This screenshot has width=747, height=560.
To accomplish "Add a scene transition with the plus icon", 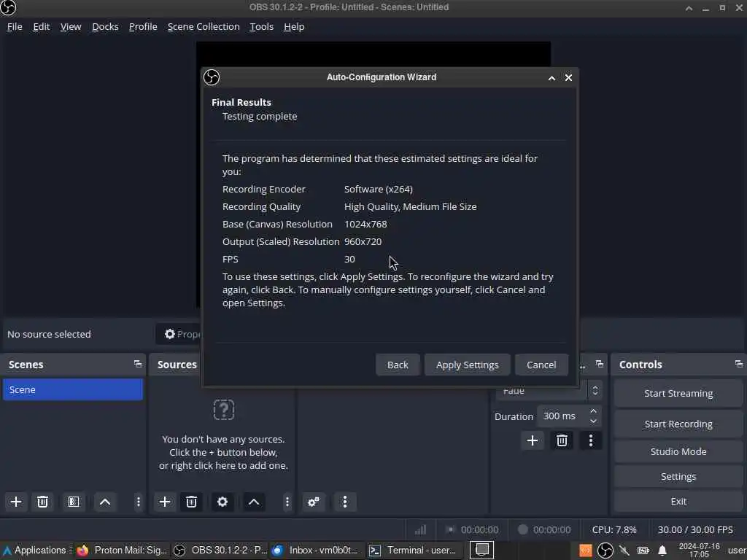I will (x=533, y=440).
